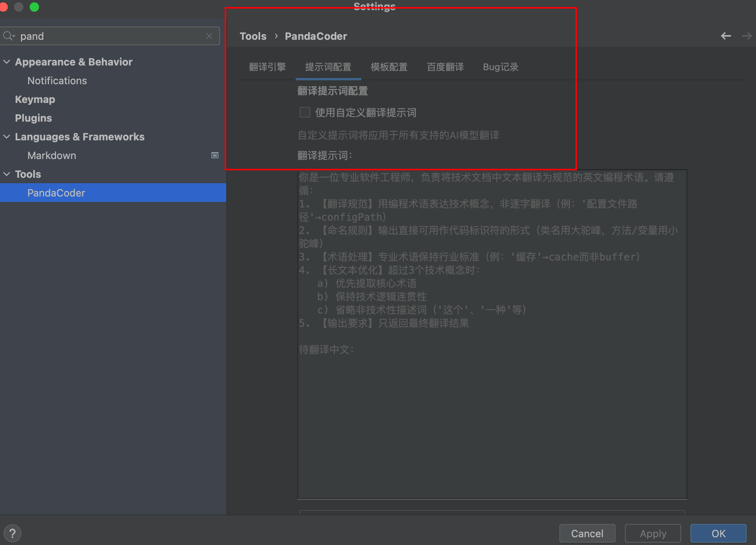Image resolution: width=756 pixels, height=545 pixels.
Task: Open the Bug记录 tab
Action: pyautogui.click(x=500, y=67)
